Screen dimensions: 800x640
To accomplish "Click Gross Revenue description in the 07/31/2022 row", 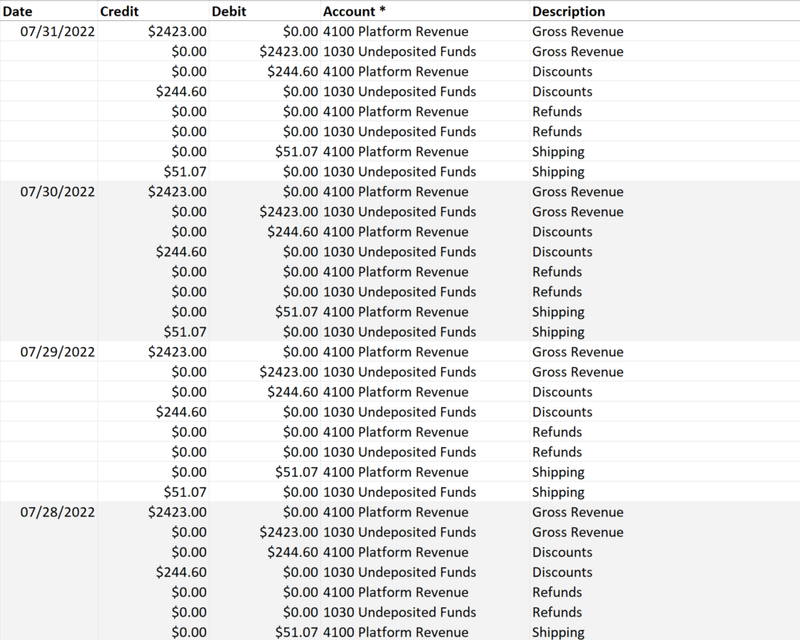I will tap(578, 32).
